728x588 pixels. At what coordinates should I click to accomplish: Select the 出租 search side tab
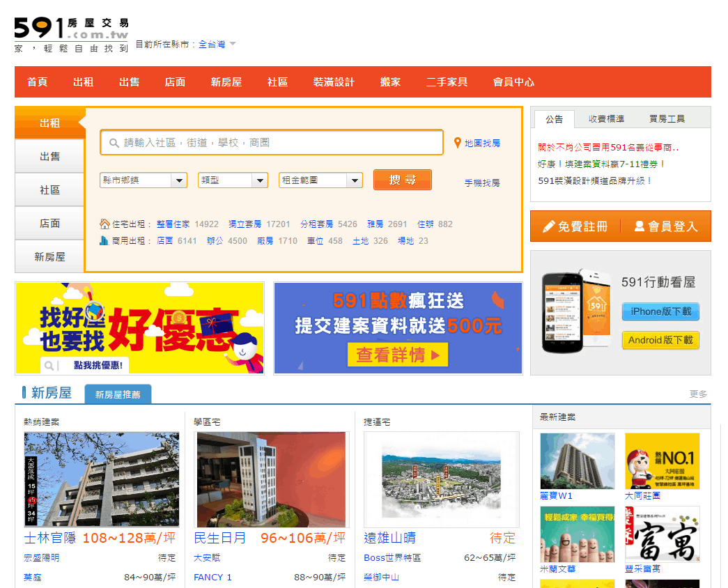pos(49,123)
